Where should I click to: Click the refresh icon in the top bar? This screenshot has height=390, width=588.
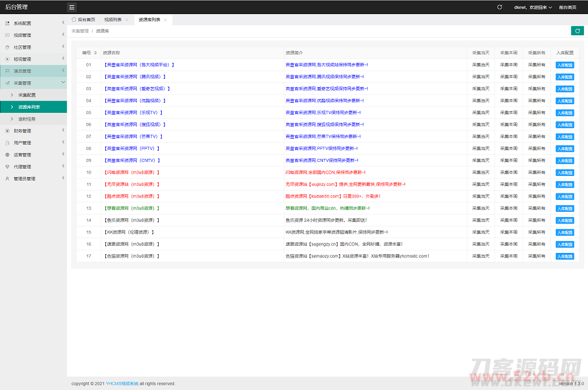pos(500,8)
